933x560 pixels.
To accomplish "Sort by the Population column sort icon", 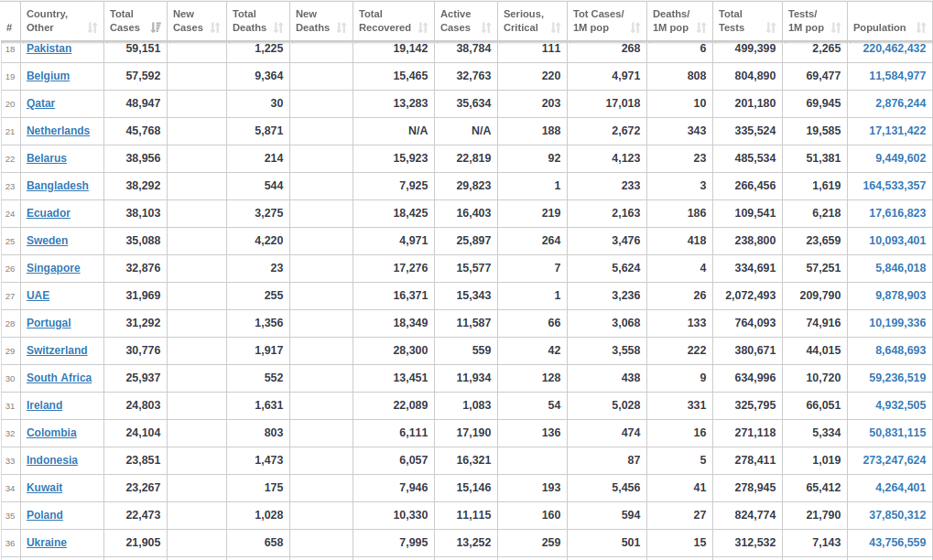I will point(920,27).
